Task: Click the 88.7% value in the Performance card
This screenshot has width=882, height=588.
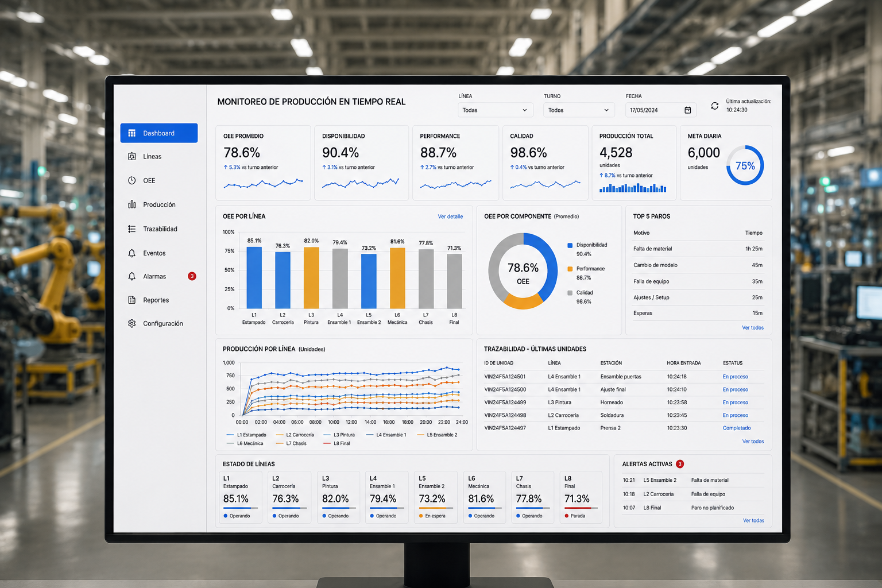Action: [438, 153]
